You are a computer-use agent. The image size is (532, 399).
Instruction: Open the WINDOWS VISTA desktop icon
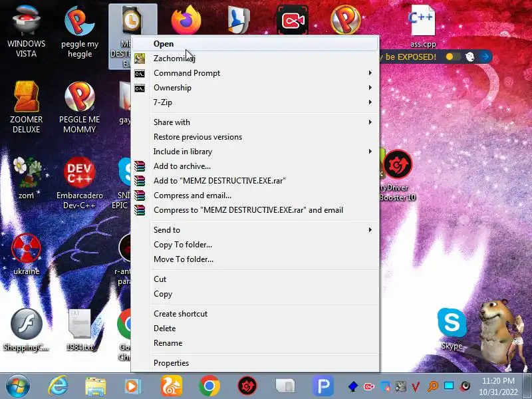pos(26,30)
